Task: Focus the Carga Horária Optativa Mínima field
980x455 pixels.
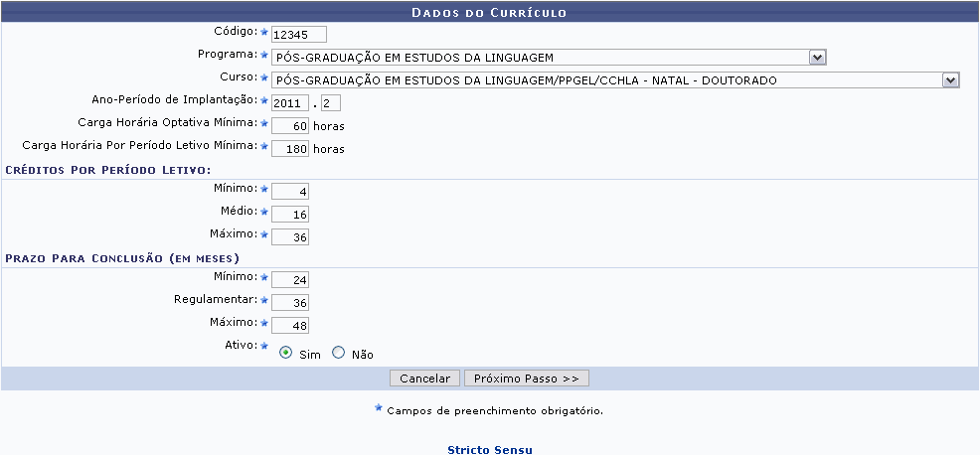Action: 289,126
